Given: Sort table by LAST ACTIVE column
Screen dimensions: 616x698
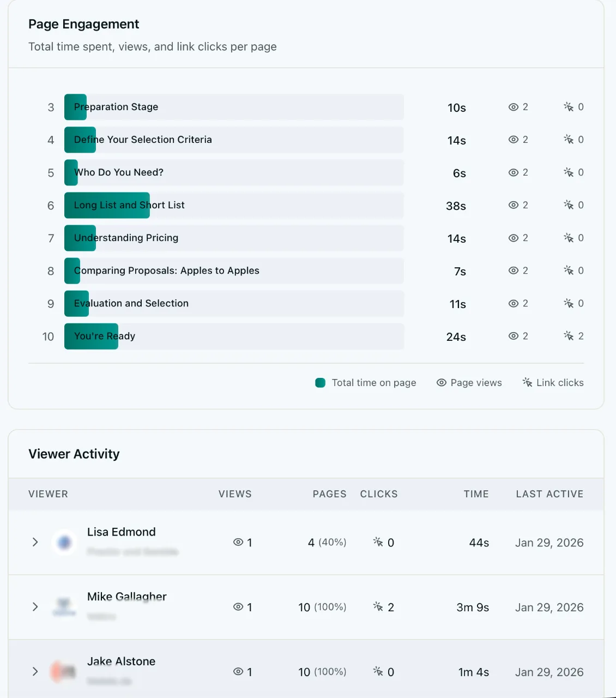Looking at the screenshot, I should pos(549,494).
